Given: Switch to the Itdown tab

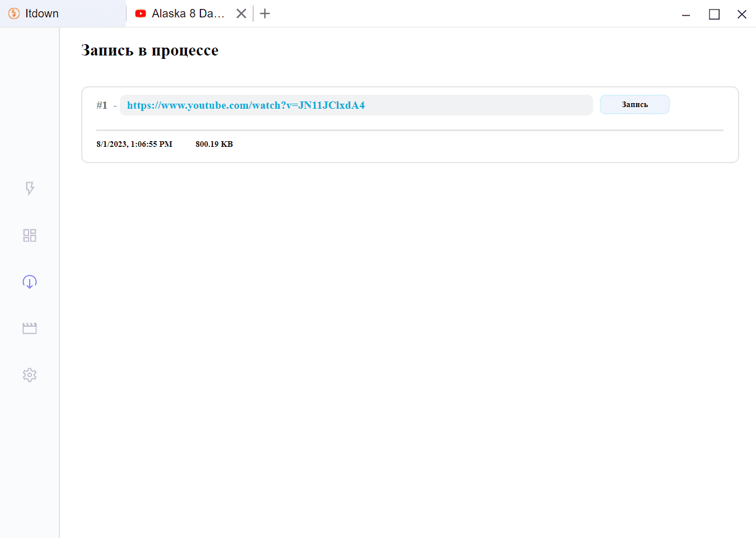Looking at the screenshot, I should click(63, 13).
